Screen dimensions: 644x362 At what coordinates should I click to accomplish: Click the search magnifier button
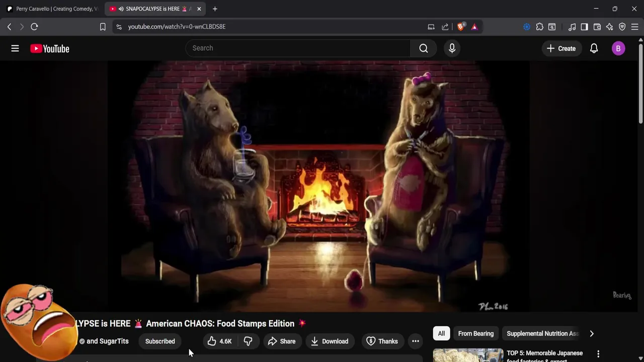(424, 48)
